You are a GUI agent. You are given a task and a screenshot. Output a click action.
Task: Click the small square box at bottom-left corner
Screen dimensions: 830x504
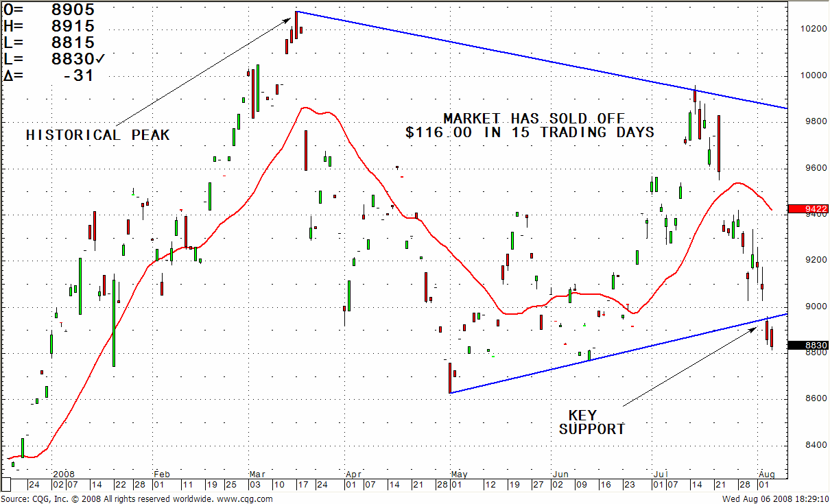[5, 483]
